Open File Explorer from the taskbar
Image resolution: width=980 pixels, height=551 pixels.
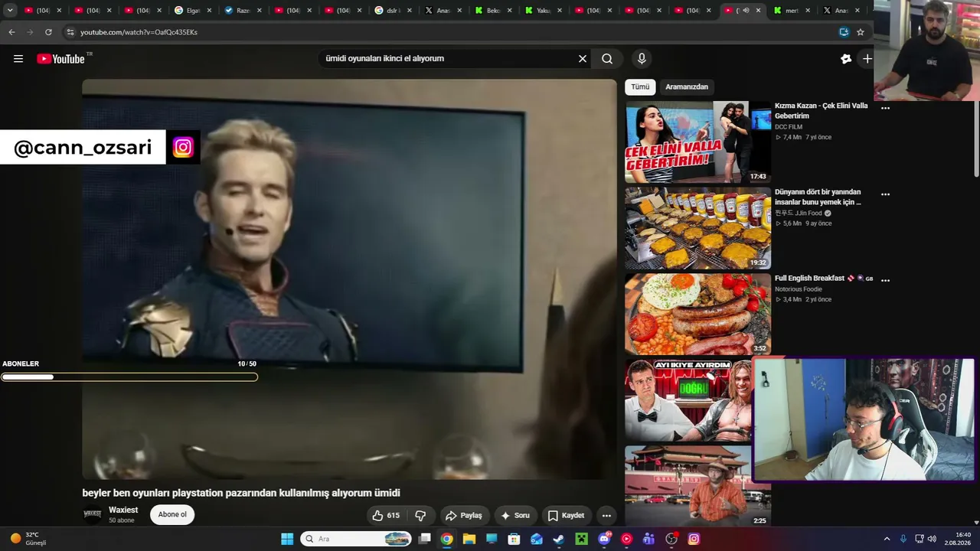(469, 539)
